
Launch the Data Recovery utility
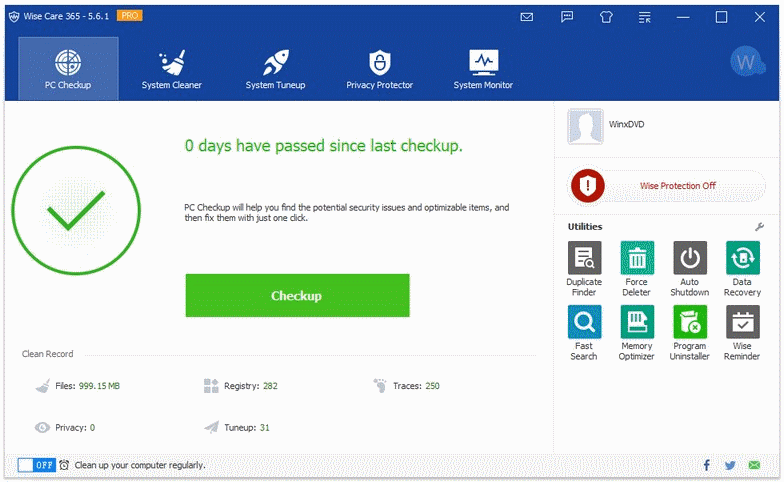(x=742, y=269)
